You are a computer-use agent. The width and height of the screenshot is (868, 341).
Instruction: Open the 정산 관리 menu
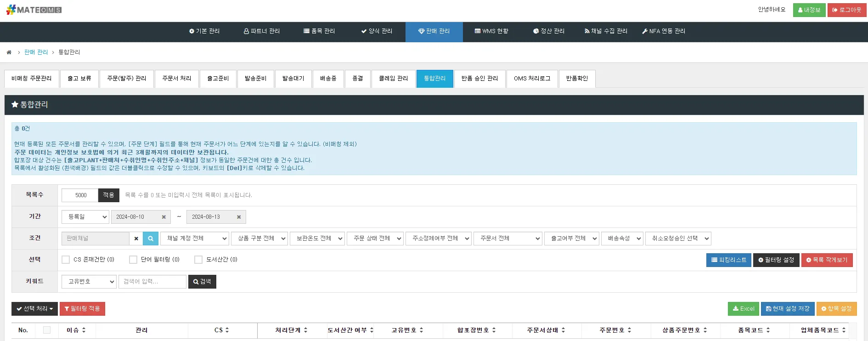[x=549, y=31]
